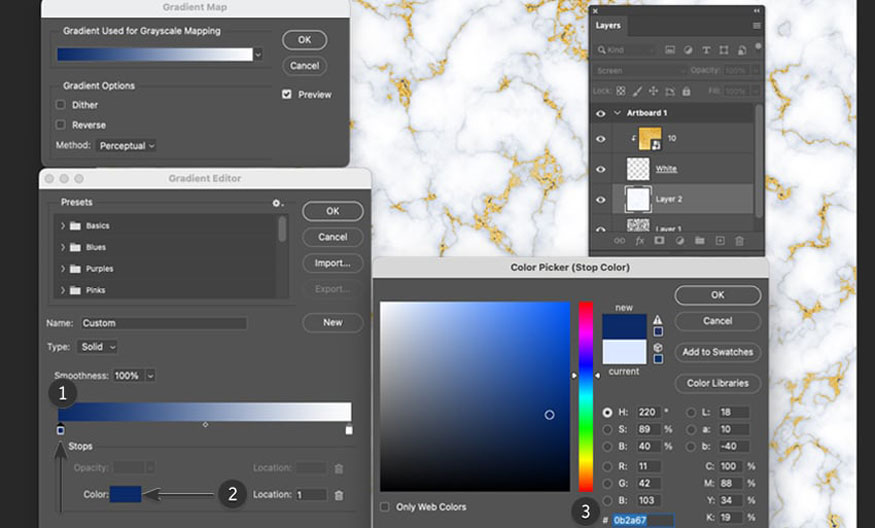Select the R red radio button
The height and width of the screenshot is (528, 875).
coord(607,467)
